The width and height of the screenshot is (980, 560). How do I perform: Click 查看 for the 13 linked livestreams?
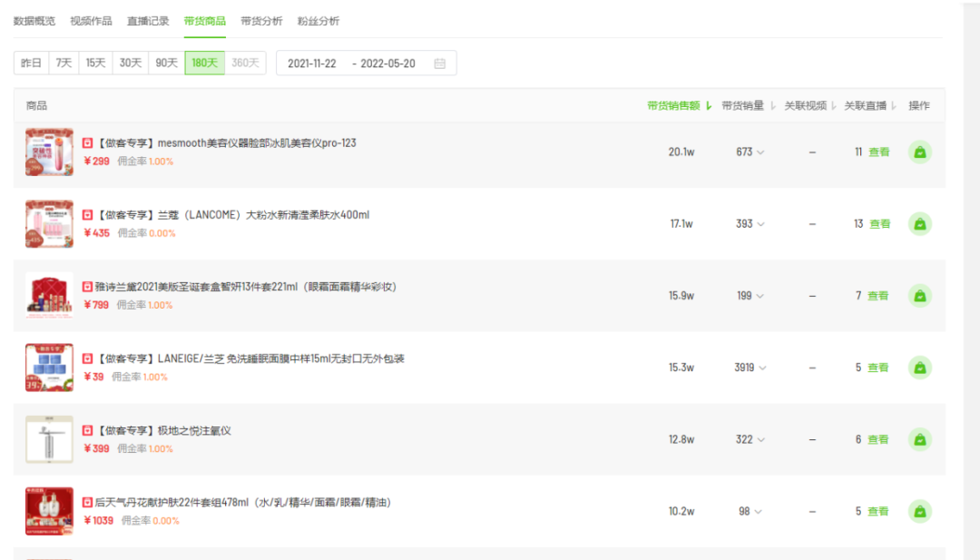click(880, 224)
